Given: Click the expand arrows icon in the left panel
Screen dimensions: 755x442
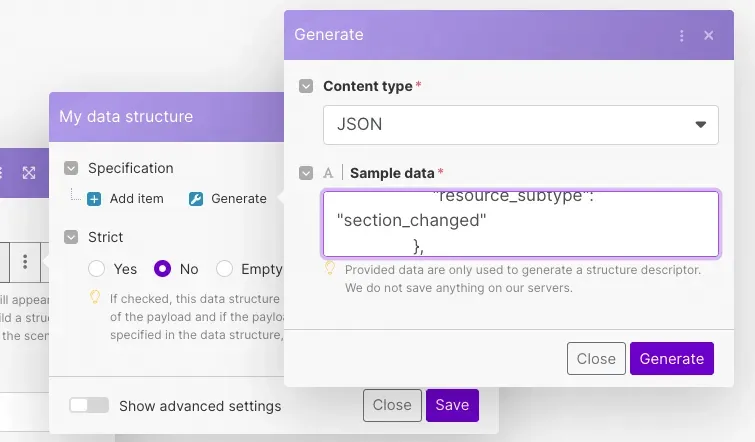Looking at the screenshot, I should coord(29,173).
